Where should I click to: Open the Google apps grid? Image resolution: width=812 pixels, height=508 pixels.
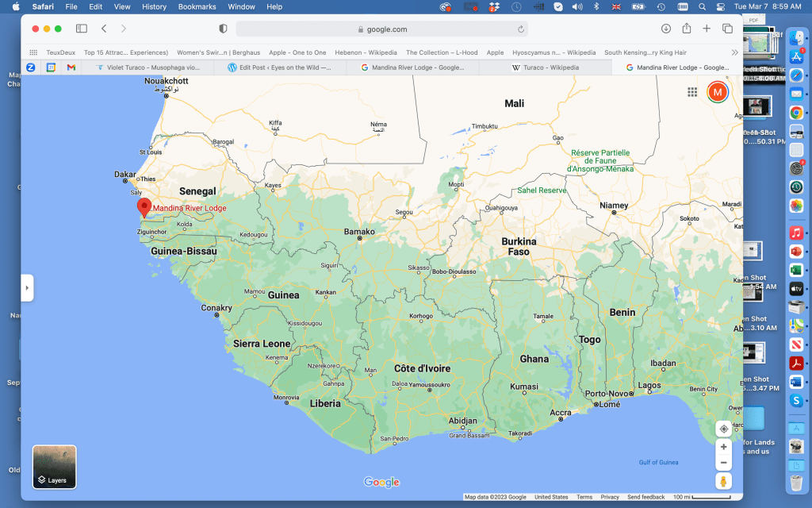(x=692, y=92)
